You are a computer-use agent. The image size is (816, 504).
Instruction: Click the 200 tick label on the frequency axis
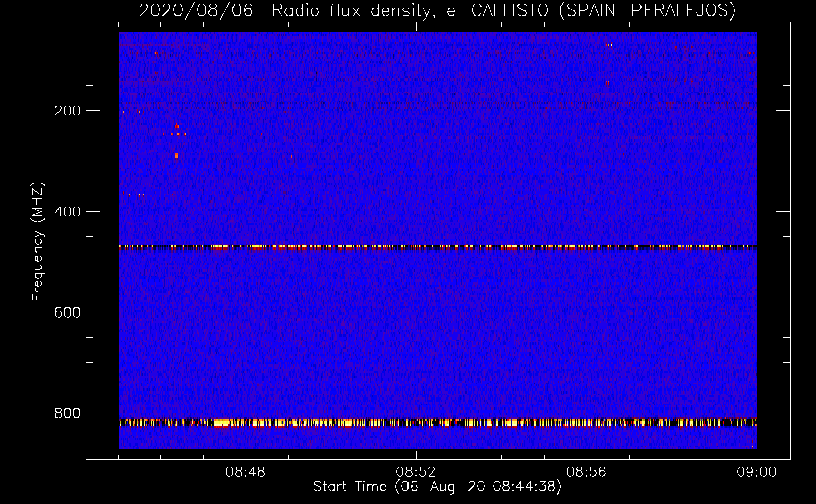[x=67, y=111]
